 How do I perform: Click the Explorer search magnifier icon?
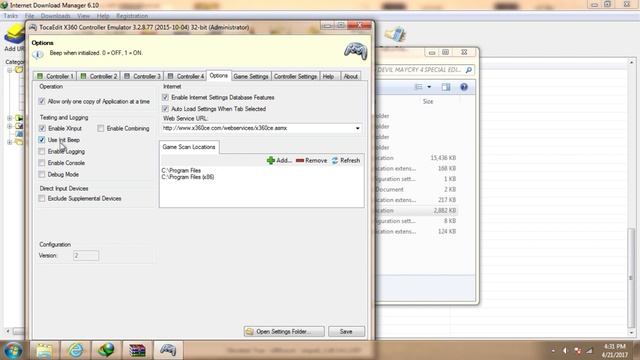(x=469, y=70)
